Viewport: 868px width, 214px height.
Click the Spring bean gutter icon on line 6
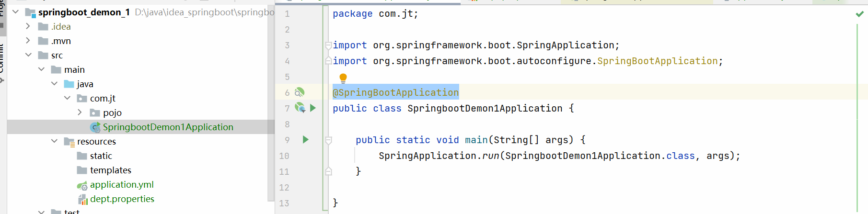click(300, 92)
